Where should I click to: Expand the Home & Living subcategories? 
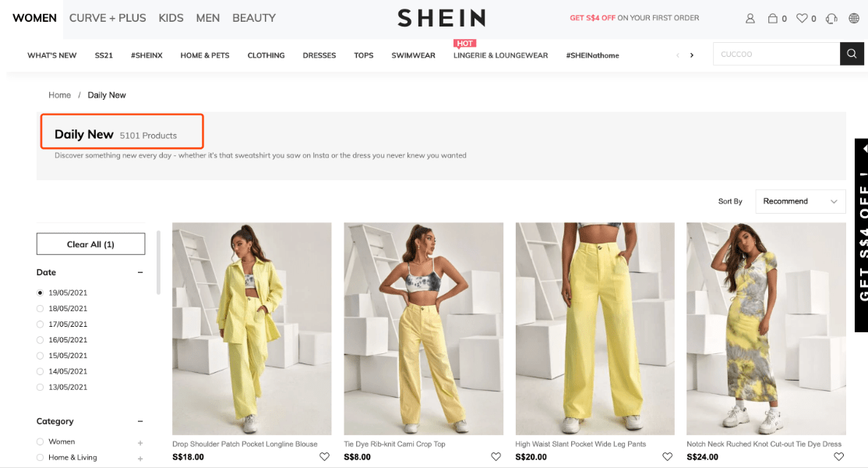click(x=140, y=459)
